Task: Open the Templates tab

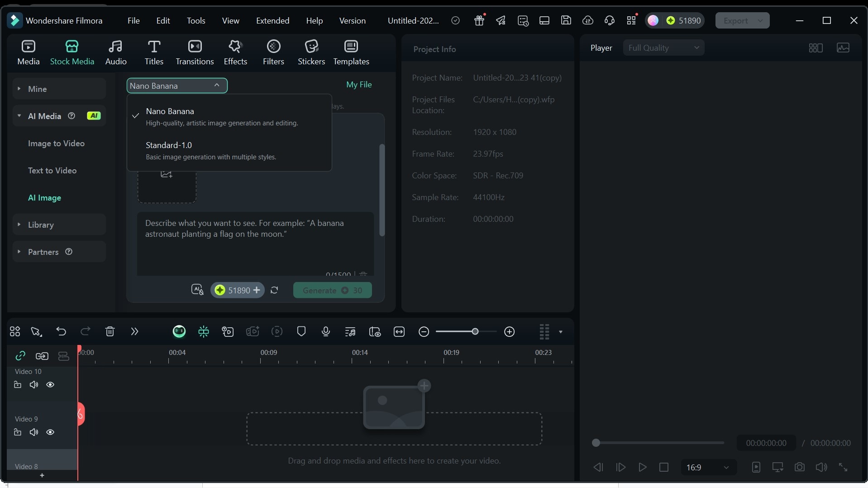Action: pyautogui.click(x=351, y=53)
